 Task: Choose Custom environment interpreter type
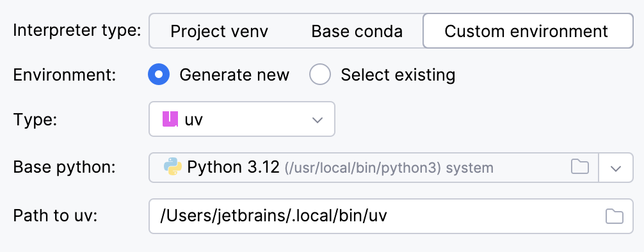pyautogui.click(x=527, y=31)
